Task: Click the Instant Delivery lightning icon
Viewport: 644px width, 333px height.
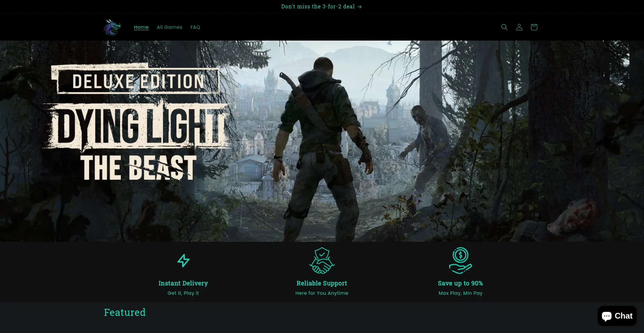Action: [x=183, y=261]
